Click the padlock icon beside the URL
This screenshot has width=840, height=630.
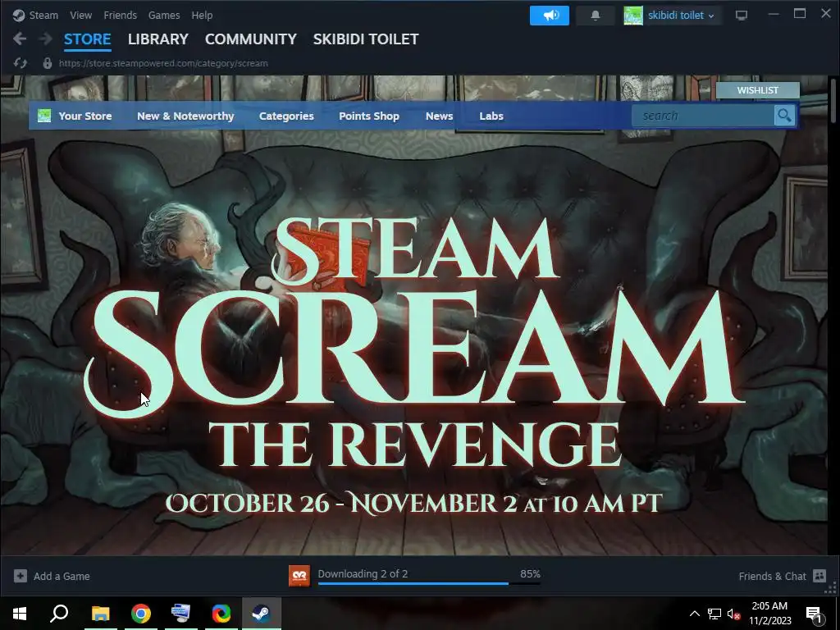[x=47, y=63]
